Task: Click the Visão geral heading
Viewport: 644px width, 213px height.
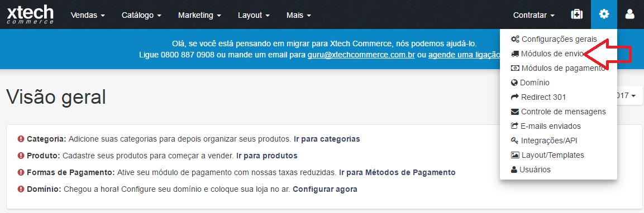Action: [x=56, y=97]
